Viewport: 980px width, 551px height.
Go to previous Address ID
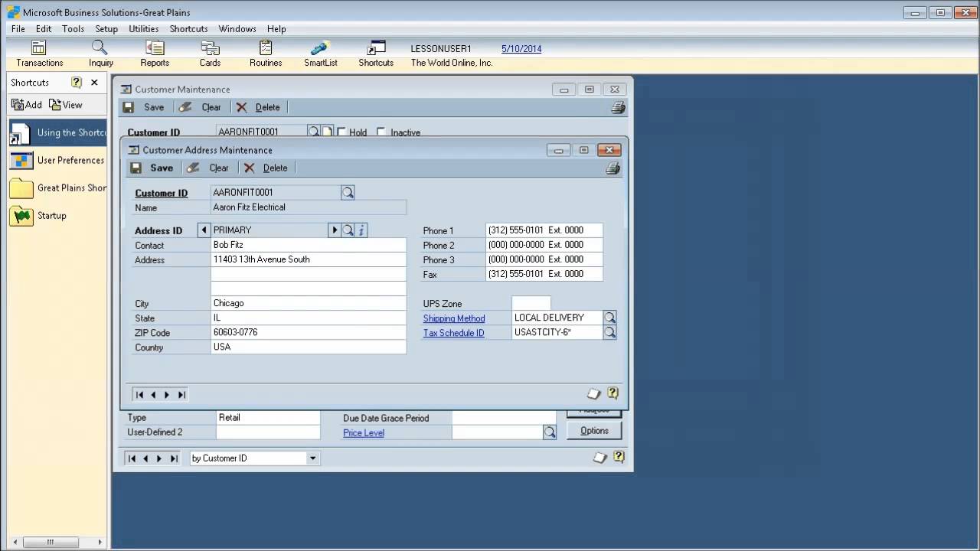[x=204, y=230]
